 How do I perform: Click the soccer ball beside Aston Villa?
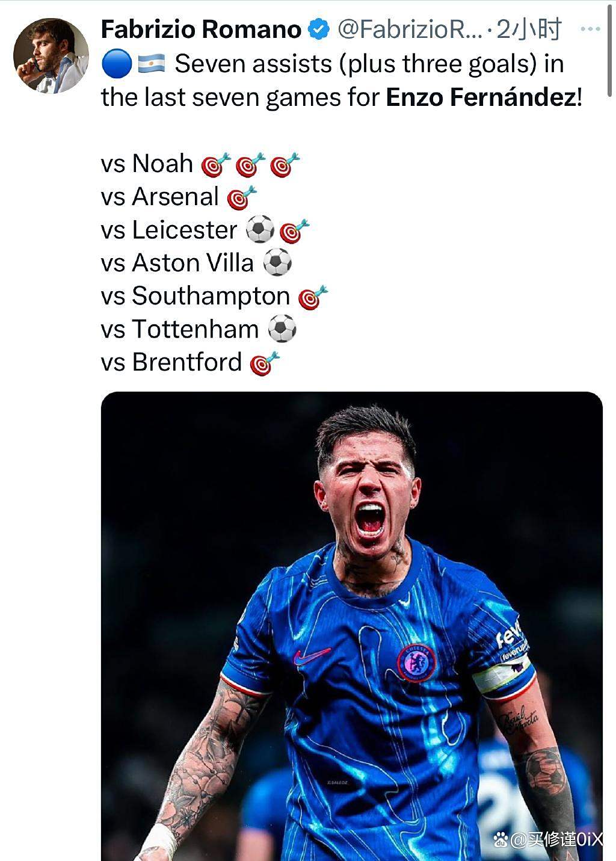tap(277, 264)
